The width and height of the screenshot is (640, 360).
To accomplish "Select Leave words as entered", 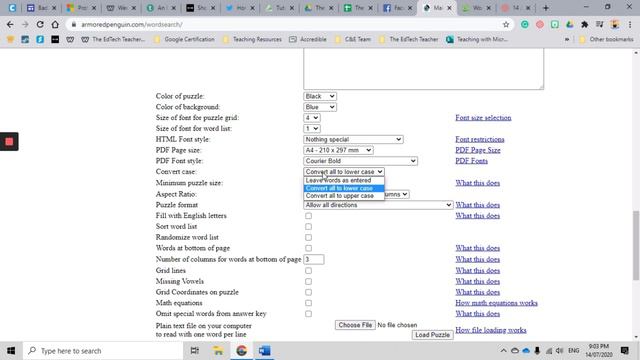I will pyautogui.click(x=344, y=180).
